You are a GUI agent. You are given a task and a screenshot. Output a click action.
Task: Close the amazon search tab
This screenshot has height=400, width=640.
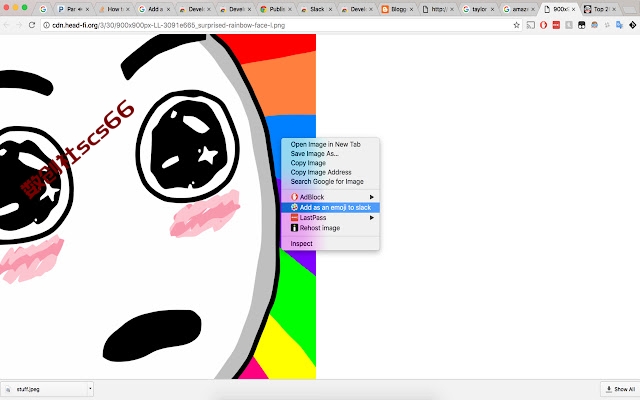tap(533, 9)
